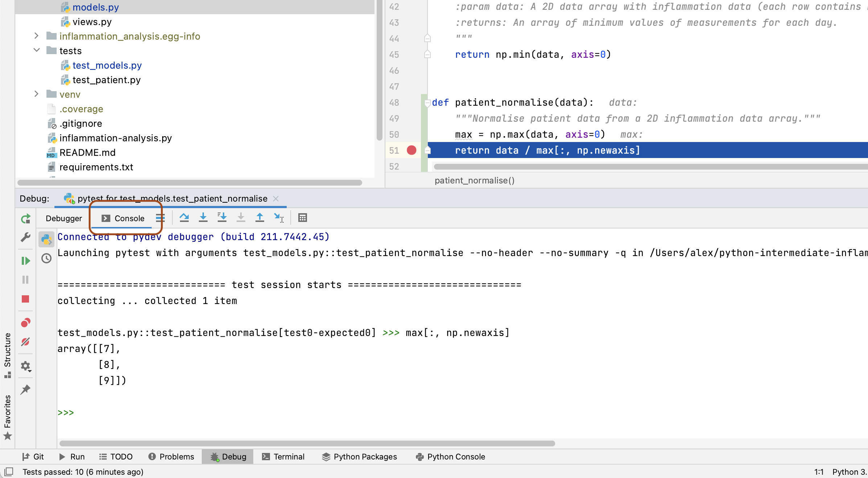Pause the running program
The width and height of the screenshot is (868, 478).
[x=25, y=279]
